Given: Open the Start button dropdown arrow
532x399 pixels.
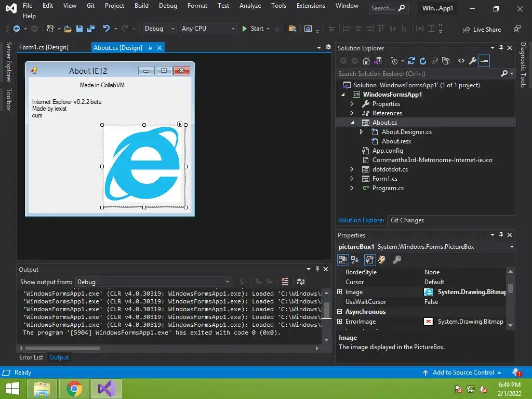Looking at the screenshot, I should click(268, 29).
